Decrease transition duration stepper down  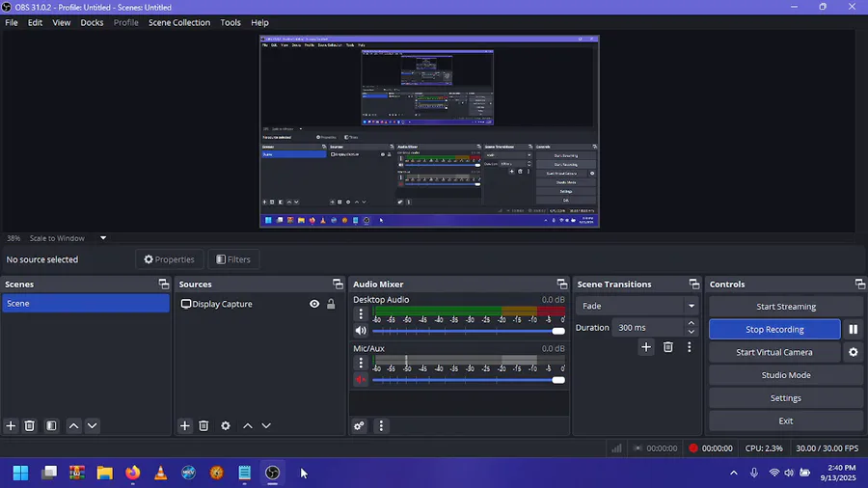pos(691,332)
